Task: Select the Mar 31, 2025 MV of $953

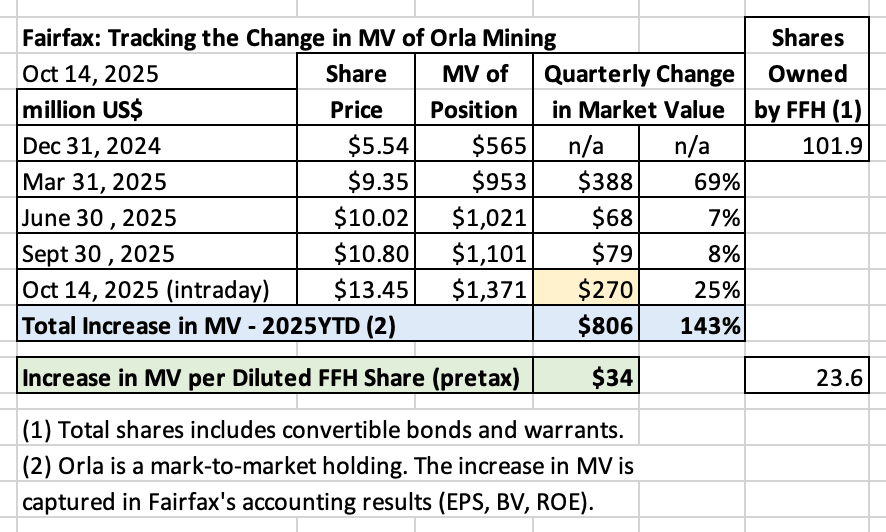Action: (x=474, y=182)
